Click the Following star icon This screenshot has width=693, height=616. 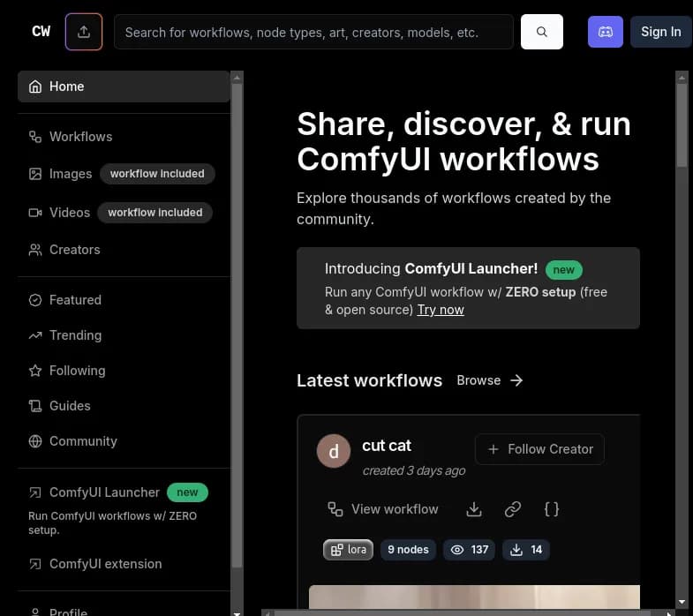point(35,371)
